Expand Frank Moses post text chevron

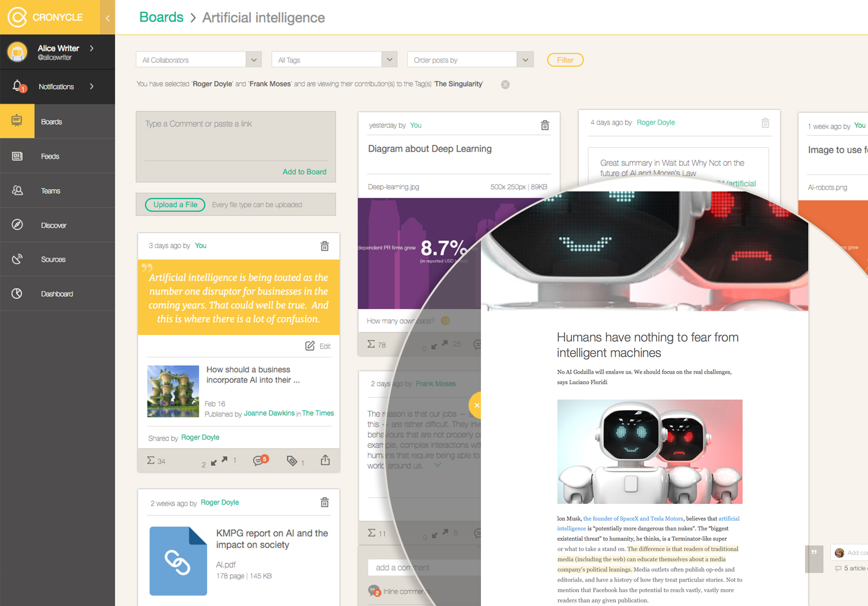pos(438,465)
